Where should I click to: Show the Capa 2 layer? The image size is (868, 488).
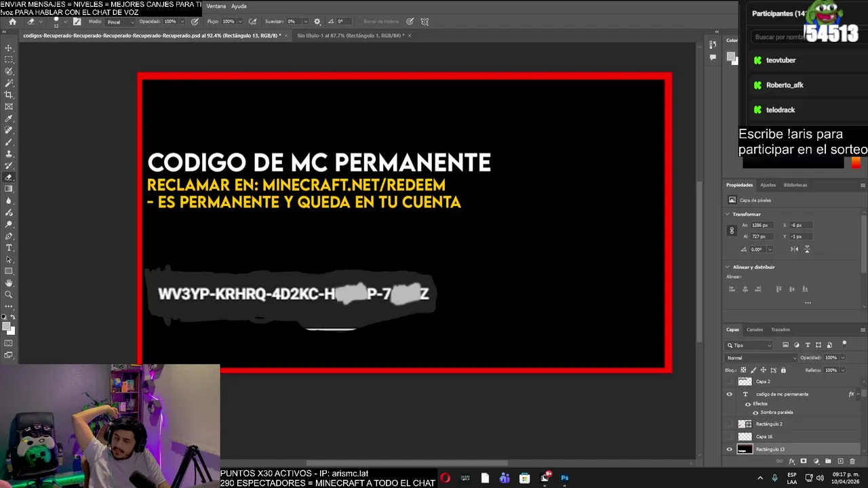(730, 382)
